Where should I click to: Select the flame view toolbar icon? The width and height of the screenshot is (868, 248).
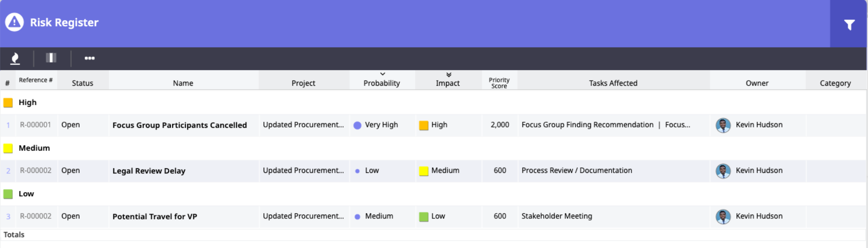tap(15, 58)
